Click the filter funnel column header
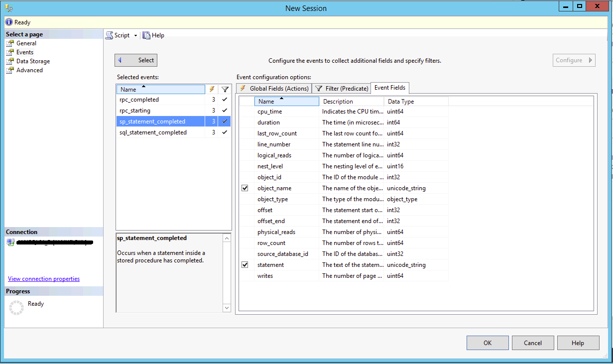This screenshot has height=364, width=613. (225, 89)
